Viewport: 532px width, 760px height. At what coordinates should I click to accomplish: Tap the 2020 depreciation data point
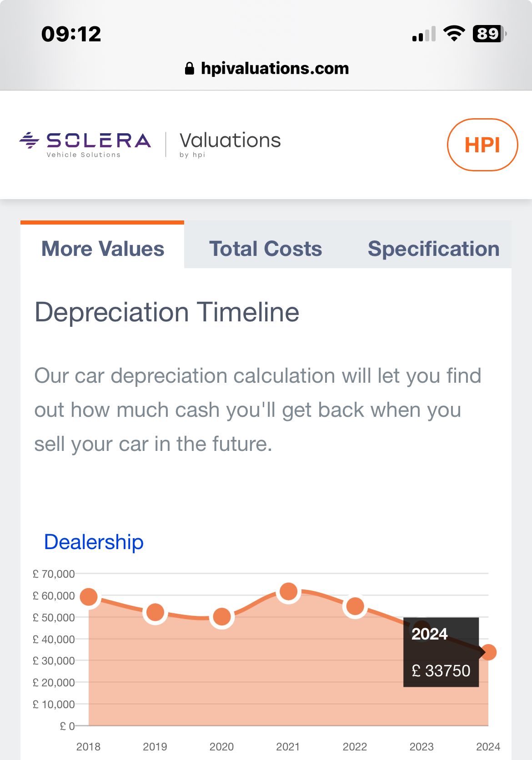pos(222,617)
